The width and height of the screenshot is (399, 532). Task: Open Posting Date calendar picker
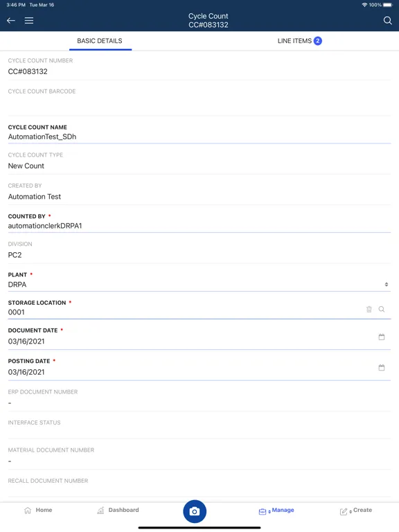click(x=382, y=367)
